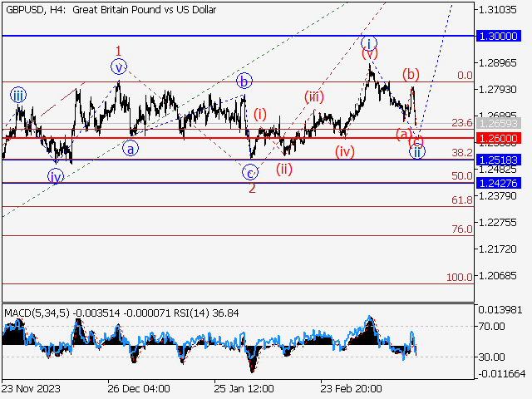Select the red (iii) wave label

tap(314, 97)
